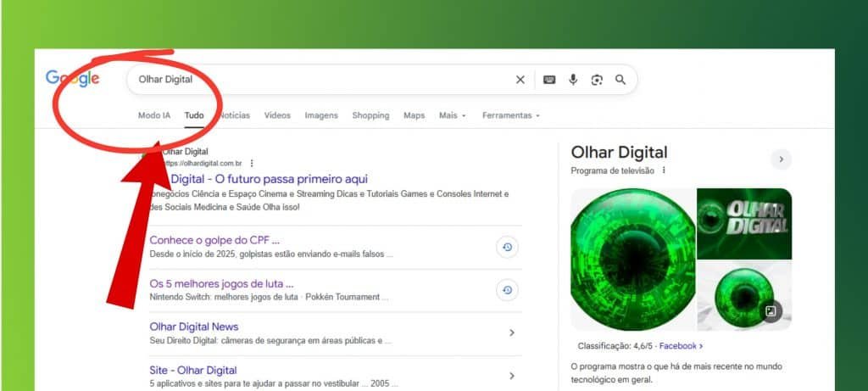Viewport: 868px width, 391px height.
Task: Click the large green eye thumbnail
Action: (x=632, y=259)
